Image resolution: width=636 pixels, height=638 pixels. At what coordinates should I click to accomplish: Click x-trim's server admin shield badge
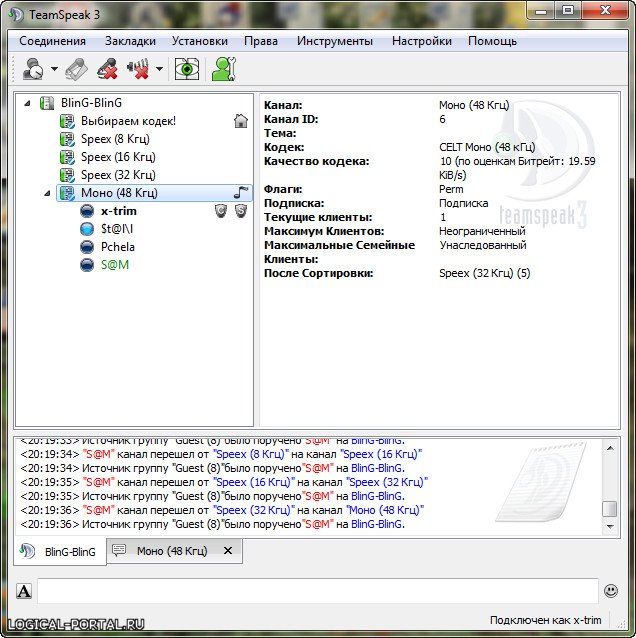241,210
